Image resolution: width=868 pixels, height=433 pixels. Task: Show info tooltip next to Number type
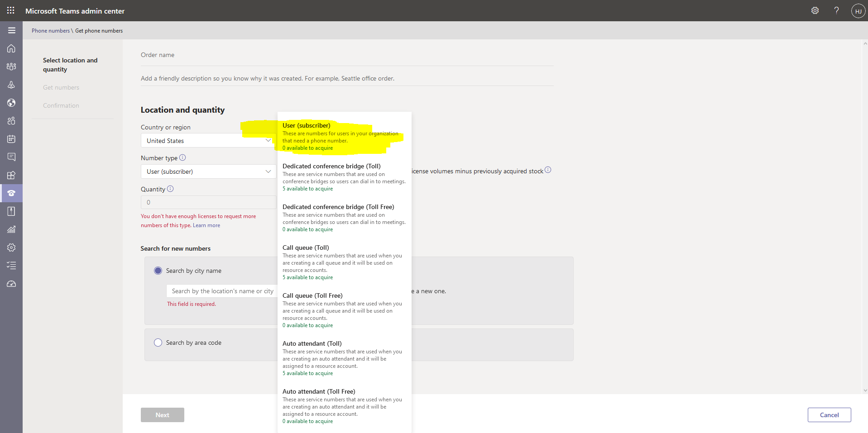coord(182,157)
